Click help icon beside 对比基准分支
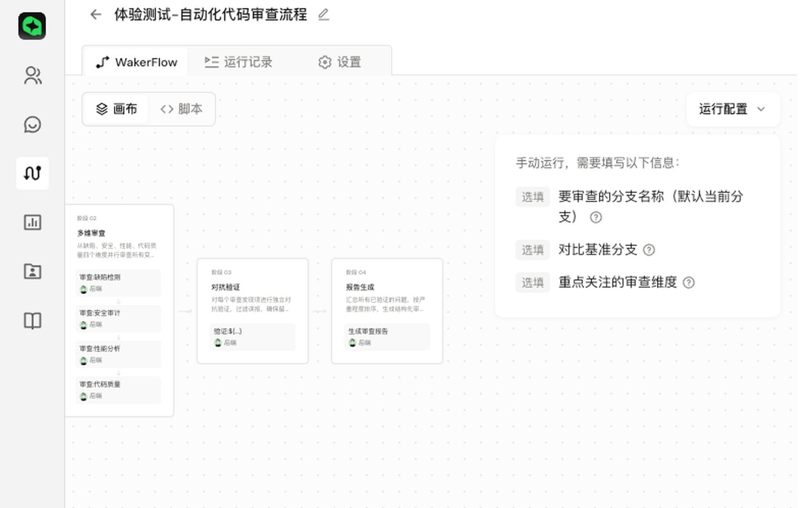 [649, 250]
